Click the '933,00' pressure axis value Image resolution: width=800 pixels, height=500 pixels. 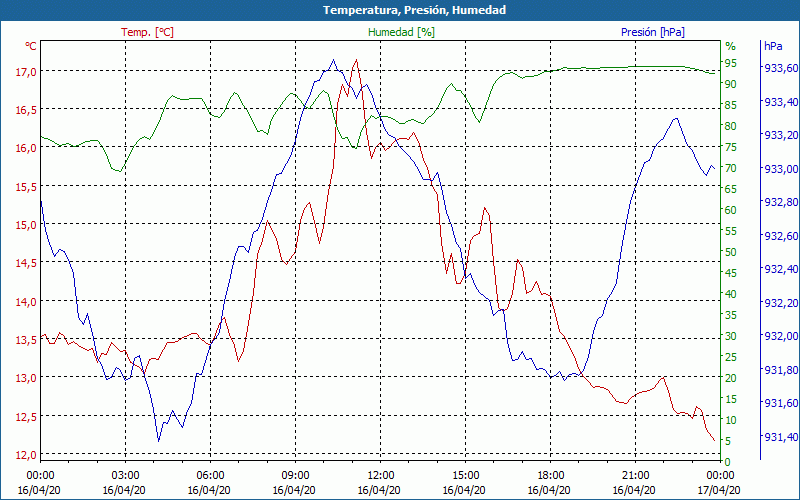pos(781,169)
